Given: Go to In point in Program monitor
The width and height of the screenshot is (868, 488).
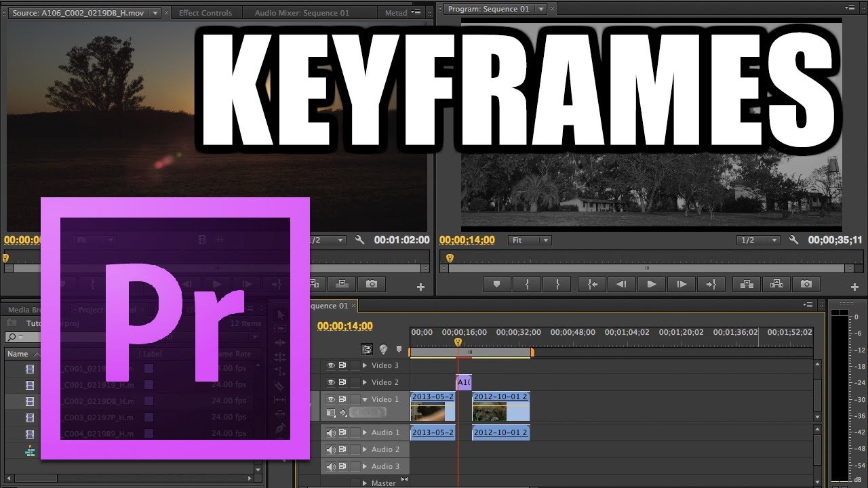Looking at the screenshot, I should [593, 285].
